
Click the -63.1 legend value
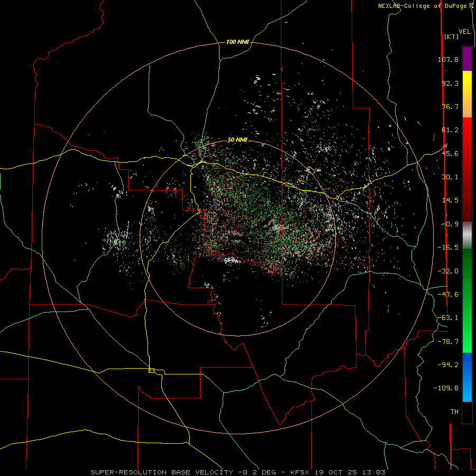coord(448,318)
